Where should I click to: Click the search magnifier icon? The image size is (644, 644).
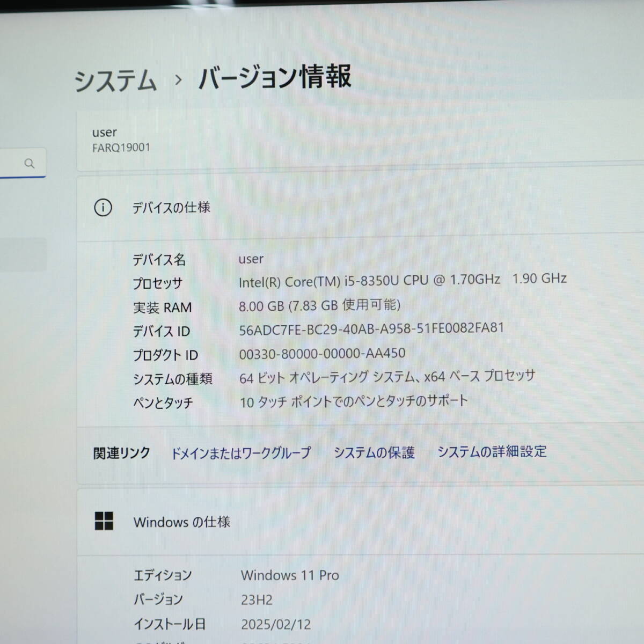(x=30, y=163)
